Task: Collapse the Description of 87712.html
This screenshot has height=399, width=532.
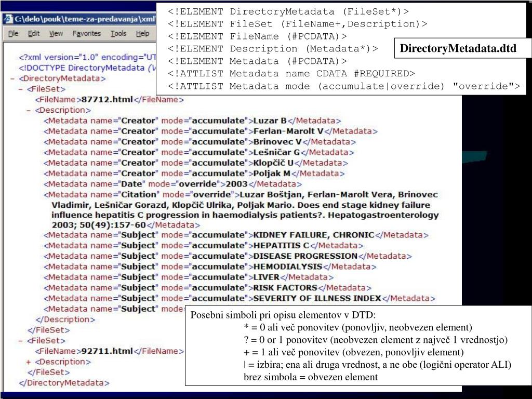Action: [x=29, y=110]
